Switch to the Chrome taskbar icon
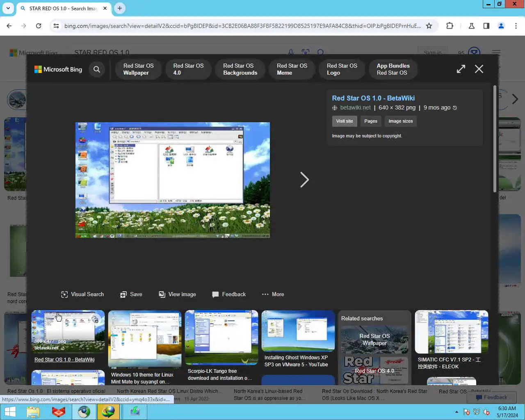This screenshot has height=420, width=525. [84, 411]
